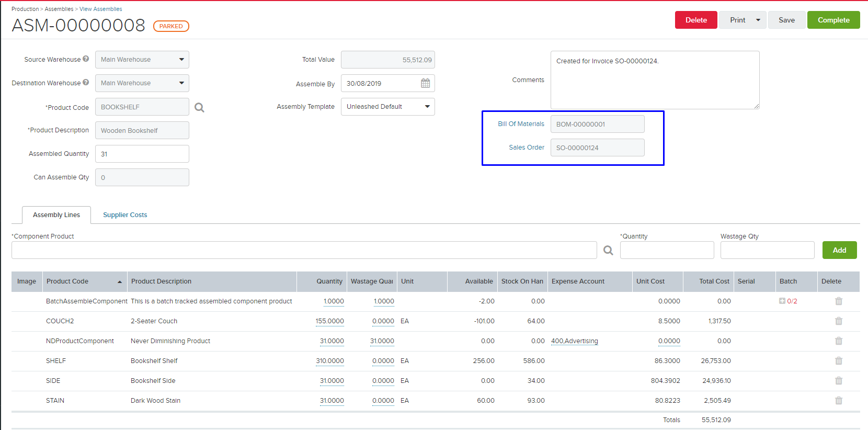Click the Unit Cost column header
The height and width of the screenshot is (430, 868).
click(657, 281)
